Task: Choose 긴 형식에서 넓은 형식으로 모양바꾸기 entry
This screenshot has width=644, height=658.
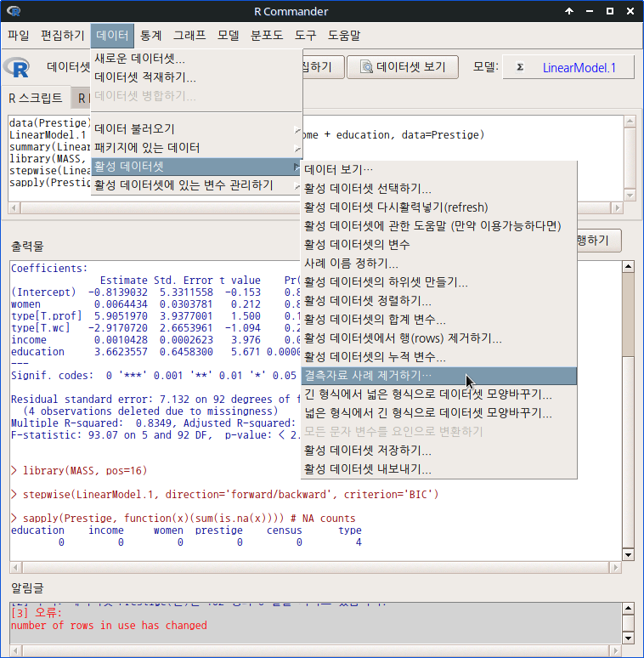Action: click(x=439, y=394)
